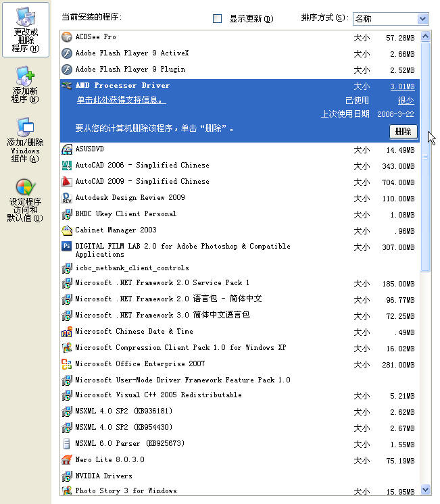Click the Cabinet Manager 2003 icon
Viewport: 440px width, 504px height.
pyautogui.click(x=67, y=230)
